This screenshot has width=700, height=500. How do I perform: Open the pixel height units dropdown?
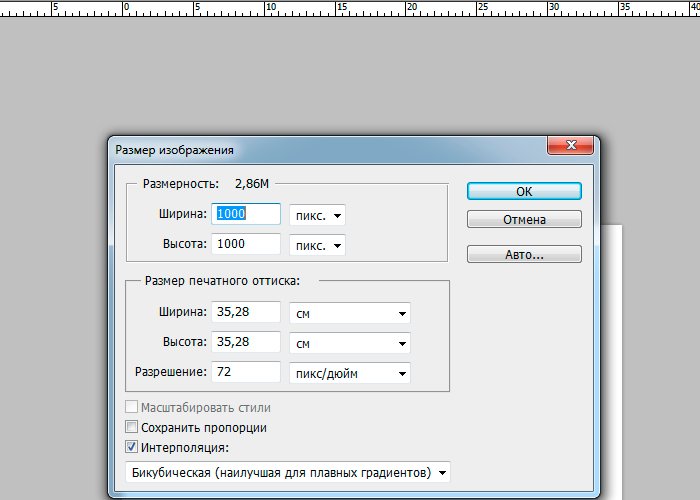pyautogui.click(x=317, y=245)
